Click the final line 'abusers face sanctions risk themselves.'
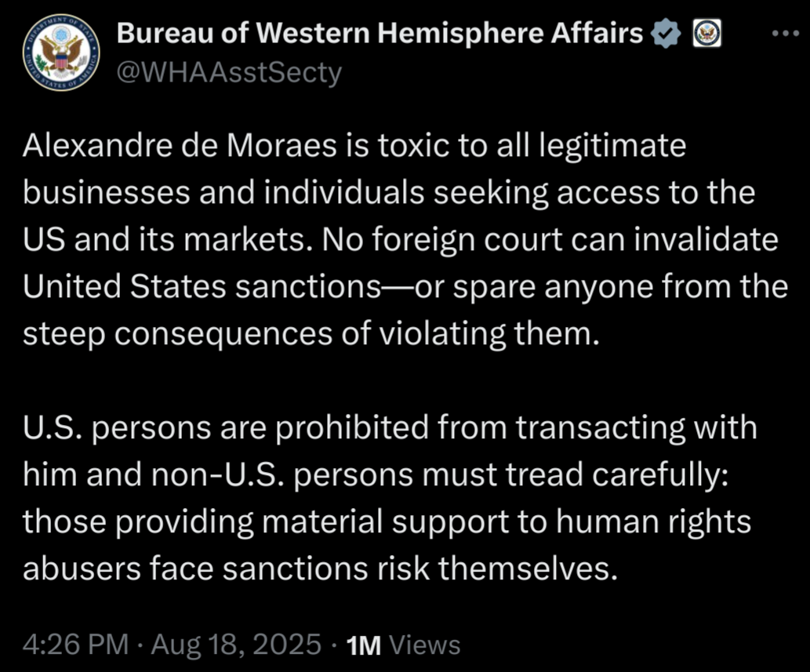810x672 pixels. pos(320,568)
